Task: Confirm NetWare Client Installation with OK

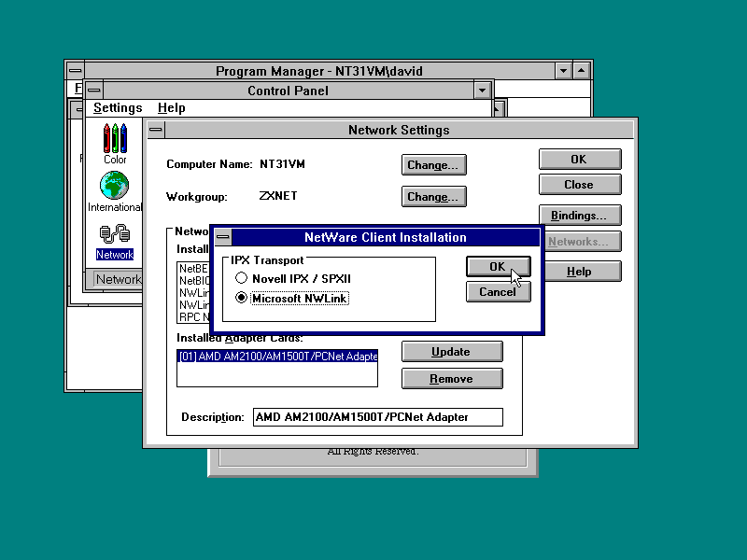Action: (x=498, y=267)
